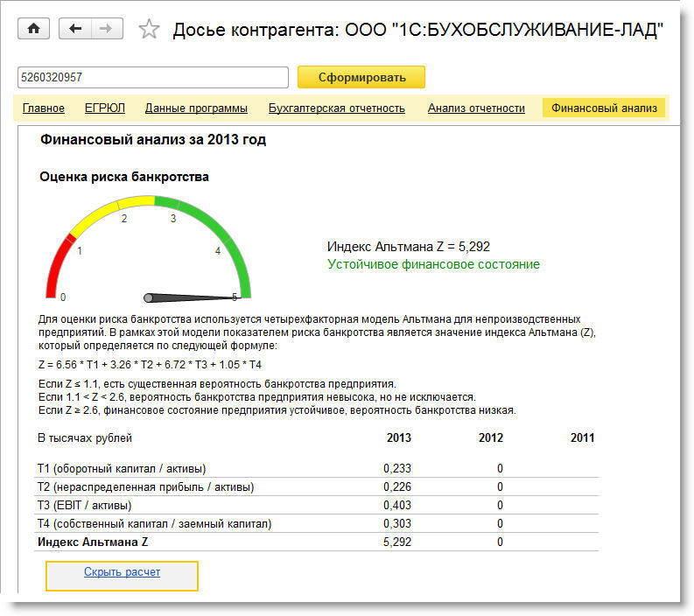694x616 pixels.
Task: Click the gauge needle pointer
Action: pyautogui.click(x=188, y=297)
